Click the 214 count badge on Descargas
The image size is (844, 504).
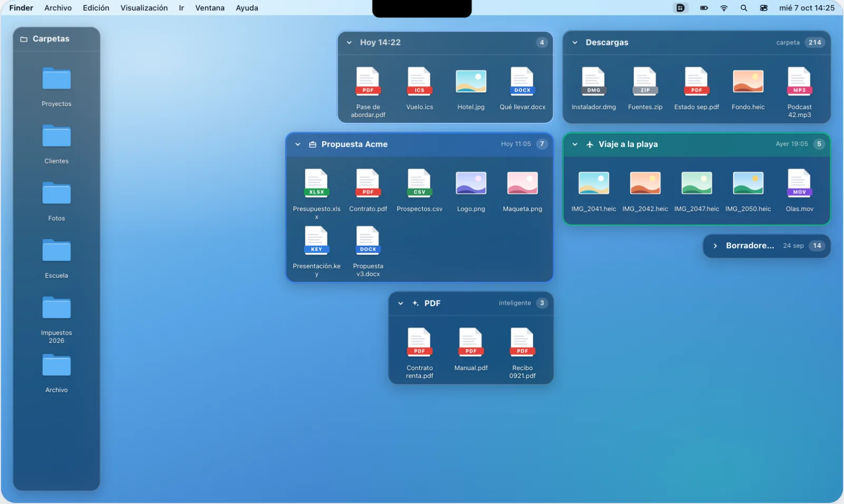click(815, 43)
